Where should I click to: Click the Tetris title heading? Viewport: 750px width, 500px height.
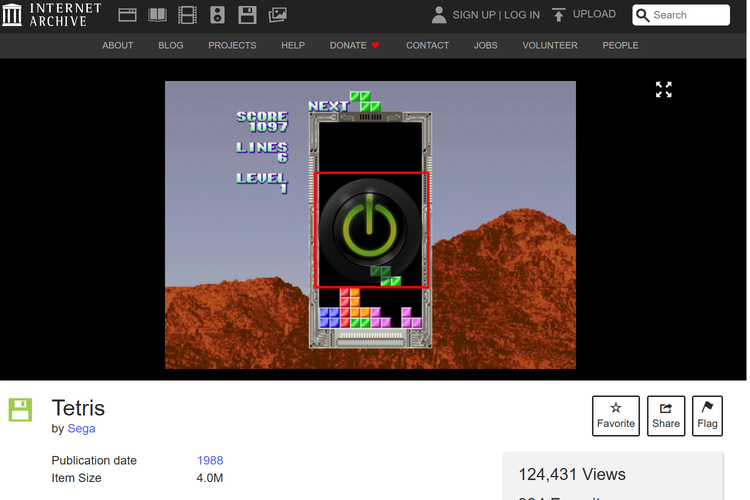(x=78, y=408)
